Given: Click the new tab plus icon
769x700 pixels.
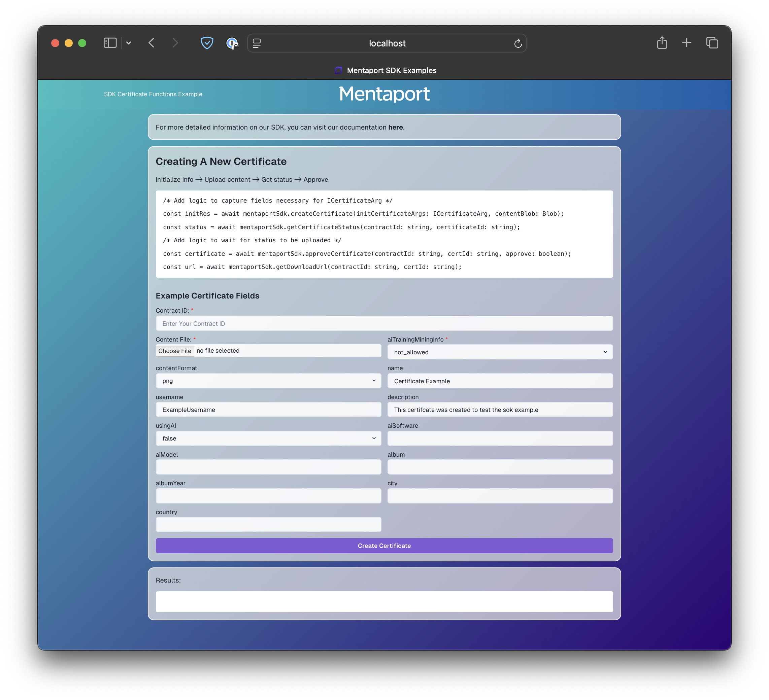Looking at the screenshot, I should pyautogui.click(x=687, y=43).
